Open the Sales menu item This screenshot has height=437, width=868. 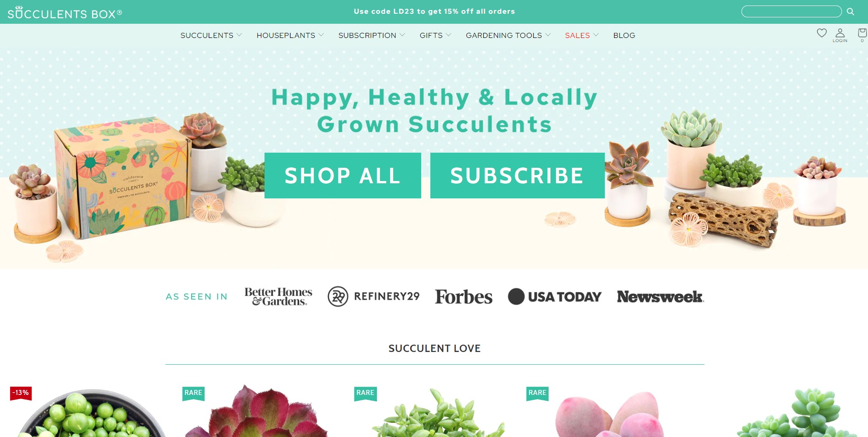(x=582, y=35)
